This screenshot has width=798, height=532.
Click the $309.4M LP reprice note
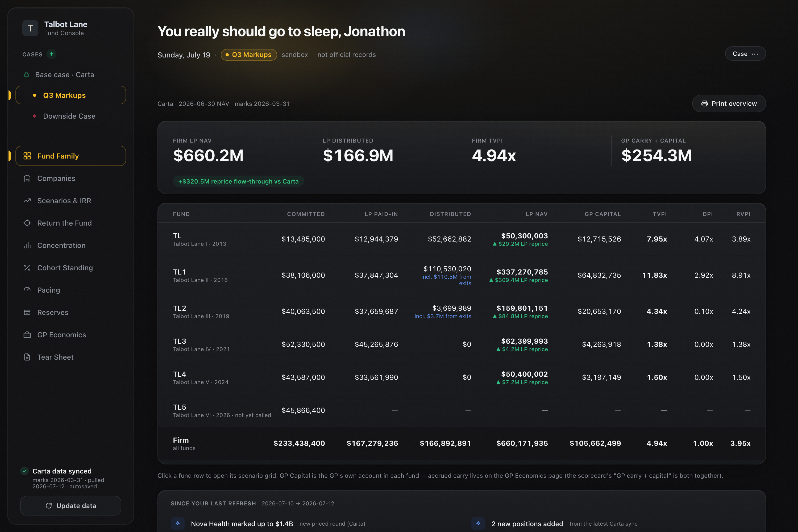518,280
